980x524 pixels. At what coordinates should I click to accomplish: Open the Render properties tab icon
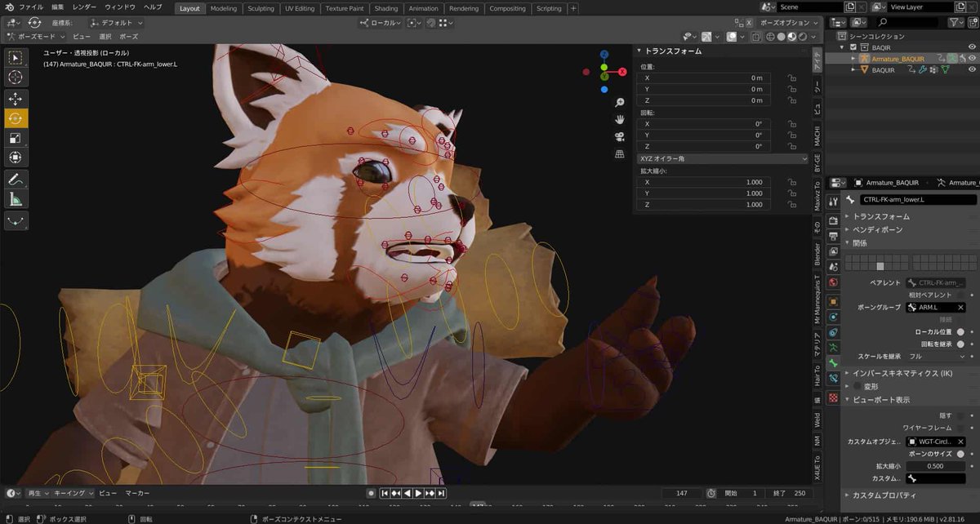(x=833, y=220)
